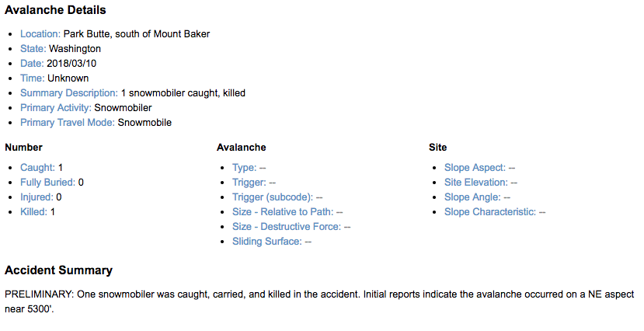Image resolution: width=644 pixels, height=331 pixels.
Task: Click the Trigger (subcode) link
Action: coord(273,197)
